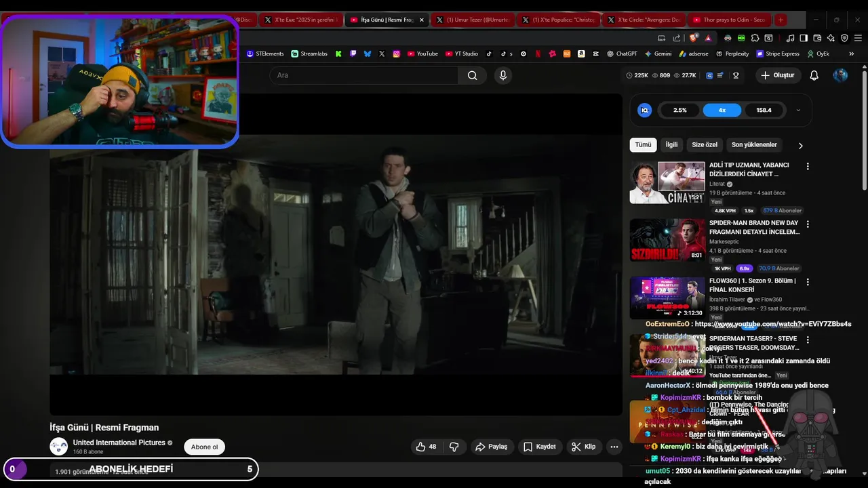Select the İlgili filter chip

pos(671,145)
